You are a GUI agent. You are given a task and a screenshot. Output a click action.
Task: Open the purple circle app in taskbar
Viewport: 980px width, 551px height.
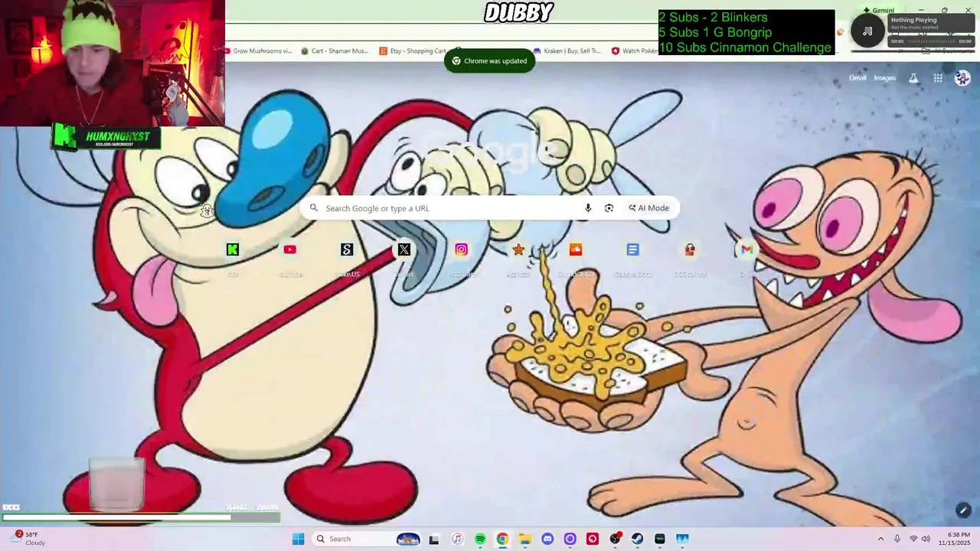pos(570,539)
